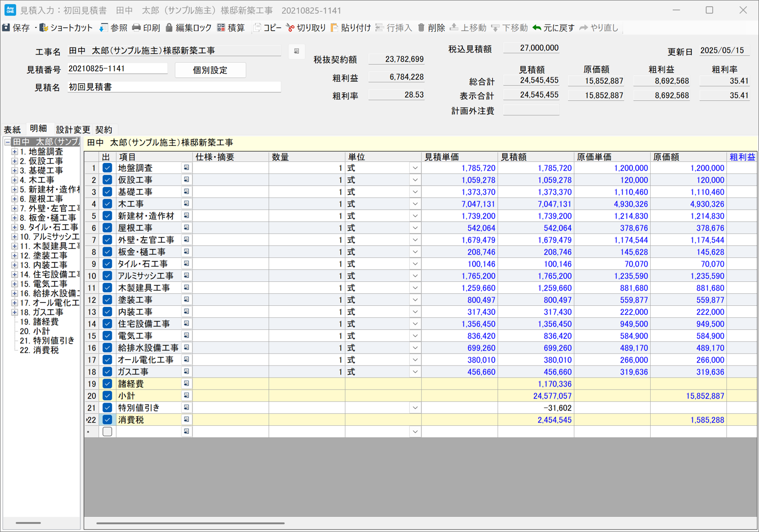Toggle the 屋根工事 output checkbox
The image size is (759, 532).
point(107,228)
